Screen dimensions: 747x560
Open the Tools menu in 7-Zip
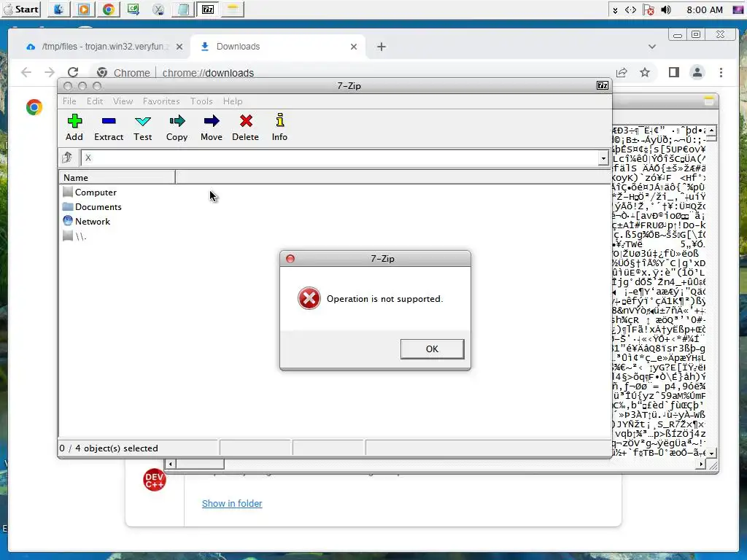201,101
